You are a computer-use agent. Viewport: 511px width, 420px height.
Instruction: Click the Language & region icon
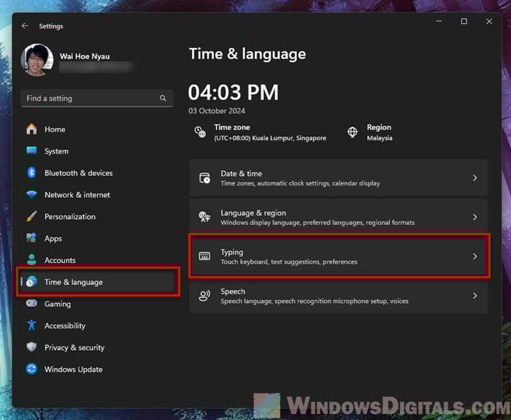pos(204,217)
